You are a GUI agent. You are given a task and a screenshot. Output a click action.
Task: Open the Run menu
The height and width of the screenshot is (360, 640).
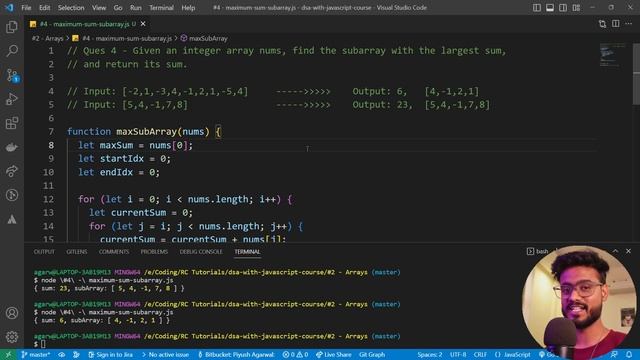136,8
